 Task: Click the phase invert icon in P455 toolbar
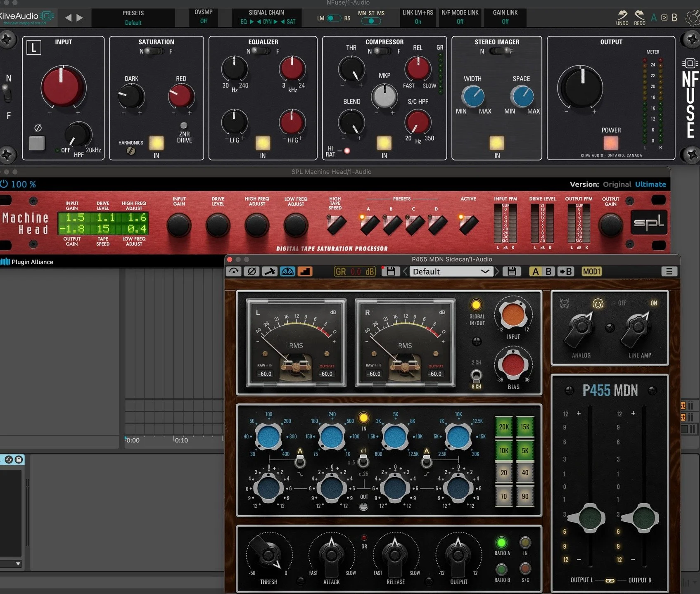point(252,271)
